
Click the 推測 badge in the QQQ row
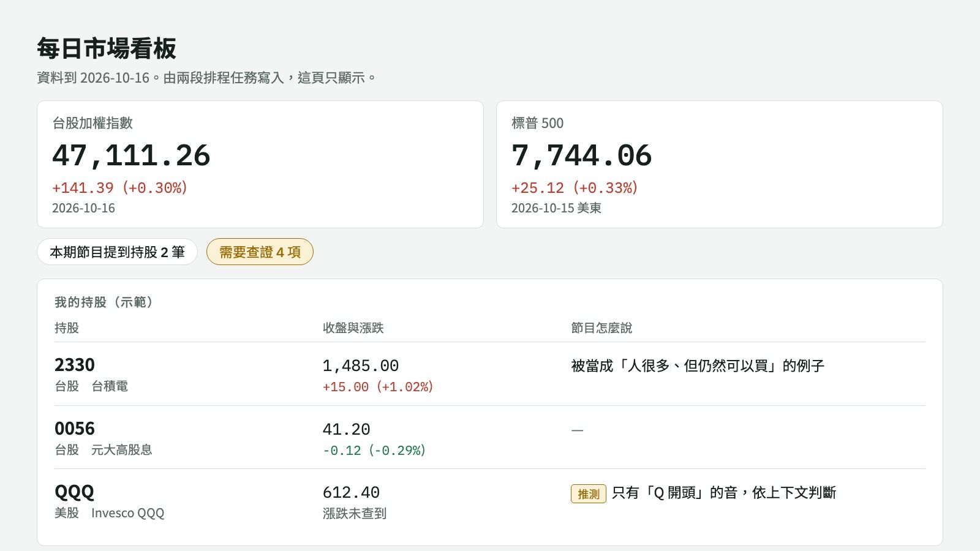(x=589, y=493)
